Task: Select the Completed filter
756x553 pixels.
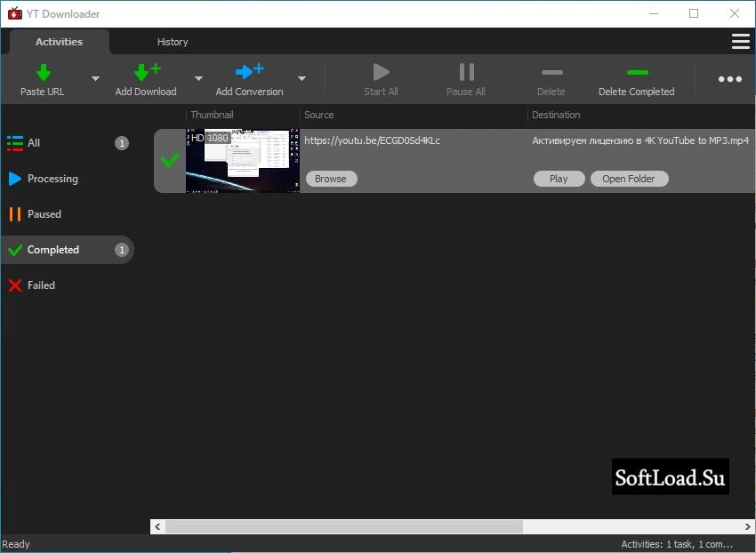Action: 68,250
